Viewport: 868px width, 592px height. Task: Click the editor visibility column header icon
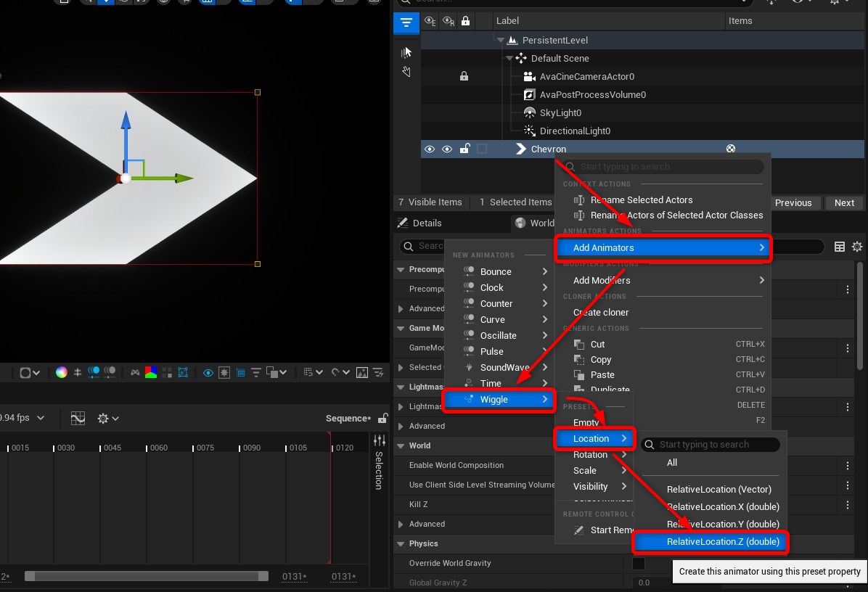point(430,21)
